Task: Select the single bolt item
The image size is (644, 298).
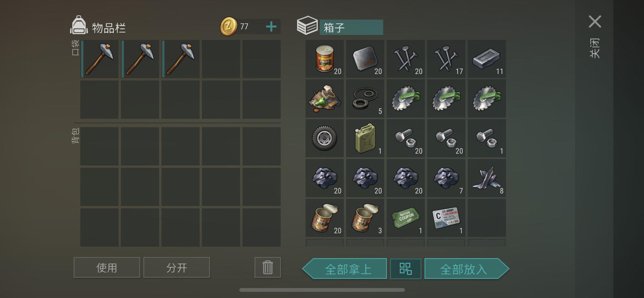Action: coord(487,138)
